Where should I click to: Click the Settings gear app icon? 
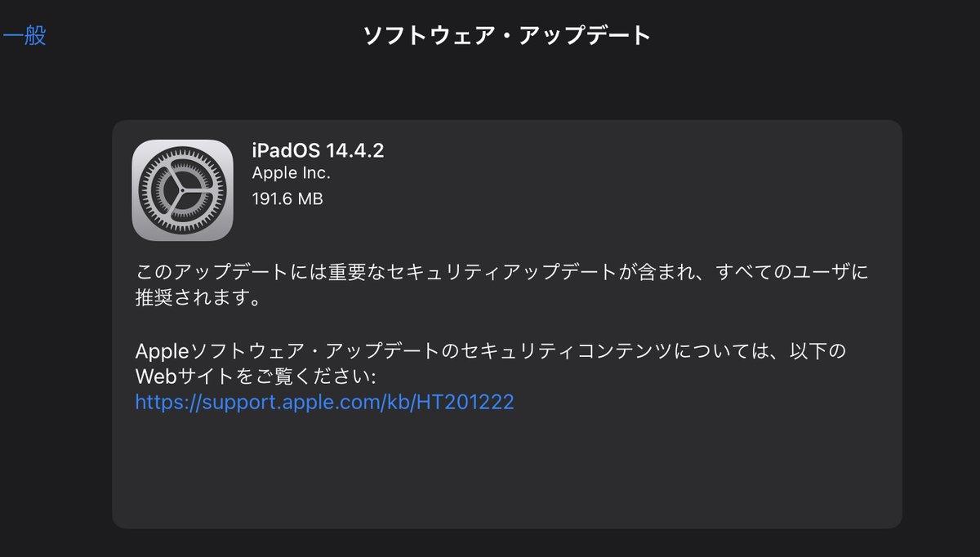182,190
